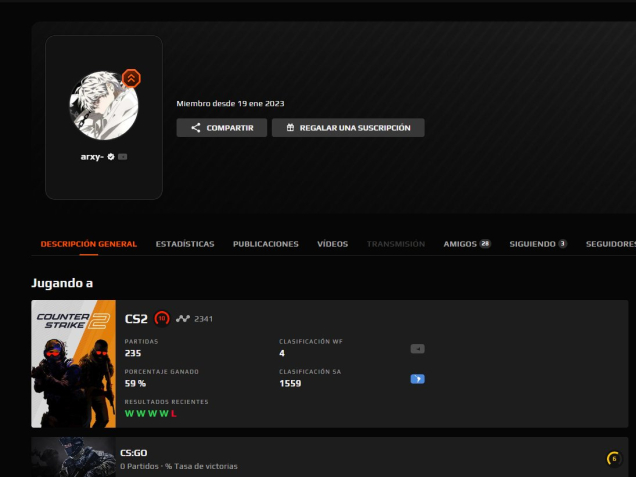Click the small badge icon right of the verified checkmark
Image resolution: width=636 pixels, height=477 pixels.
tap(123, 157)
